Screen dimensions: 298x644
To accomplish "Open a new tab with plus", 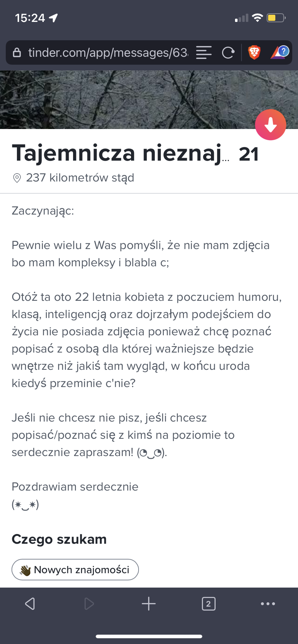I will [149, 603].
